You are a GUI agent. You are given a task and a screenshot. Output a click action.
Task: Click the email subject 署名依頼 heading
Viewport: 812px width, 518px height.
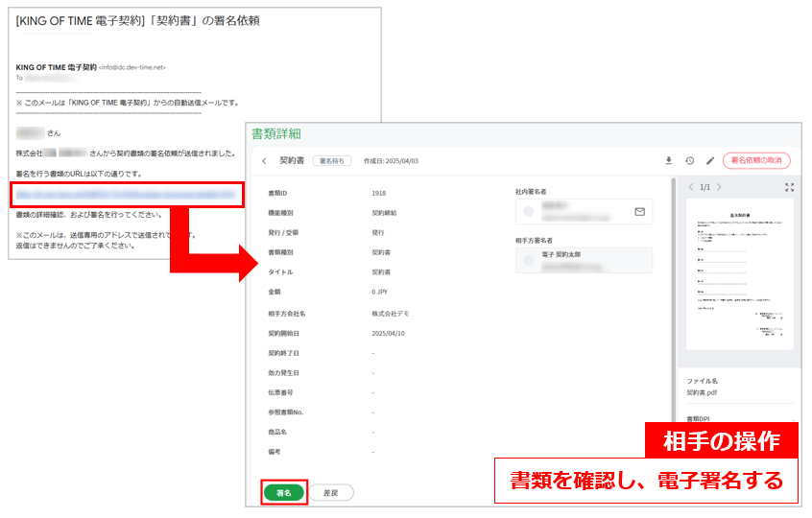pos(138,21)
